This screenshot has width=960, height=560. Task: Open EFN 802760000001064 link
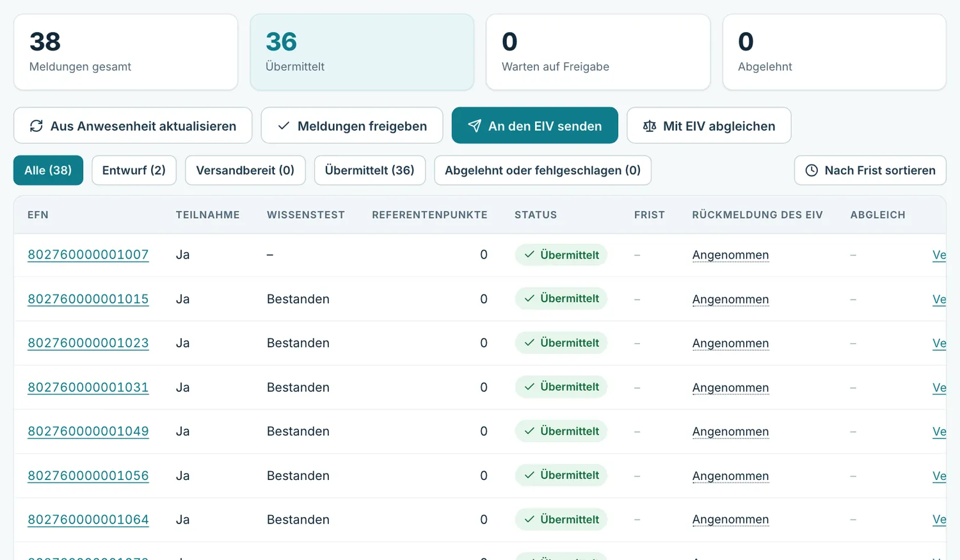88,520
